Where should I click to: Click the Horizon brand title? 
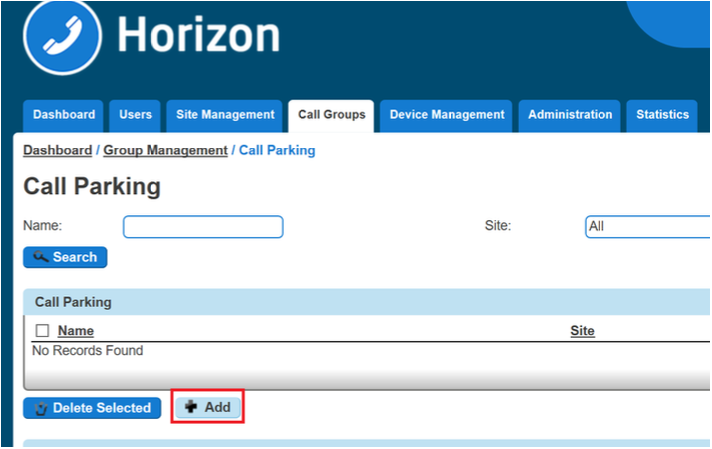198,35
